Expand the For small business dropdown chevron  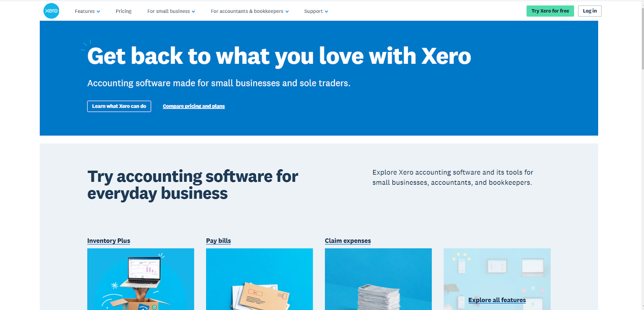click(x=193, y=12)
